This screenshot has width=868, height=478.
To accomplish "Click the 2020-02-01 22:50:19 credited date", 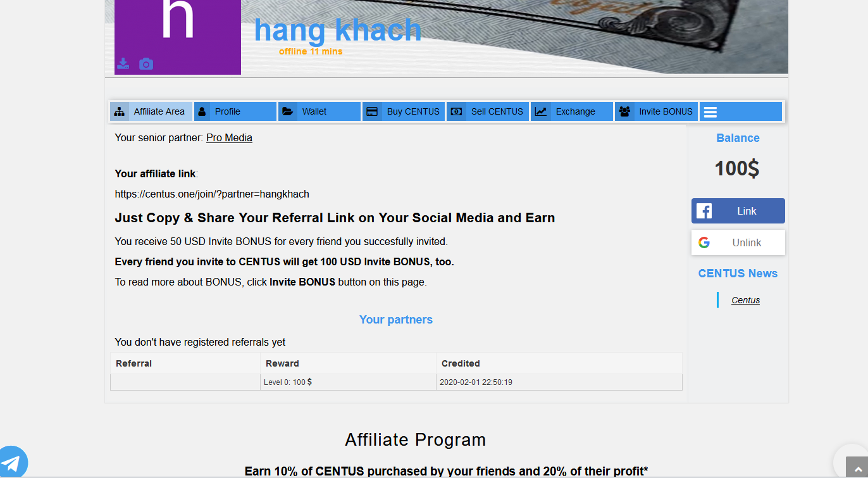I will (x=476, y=382).
